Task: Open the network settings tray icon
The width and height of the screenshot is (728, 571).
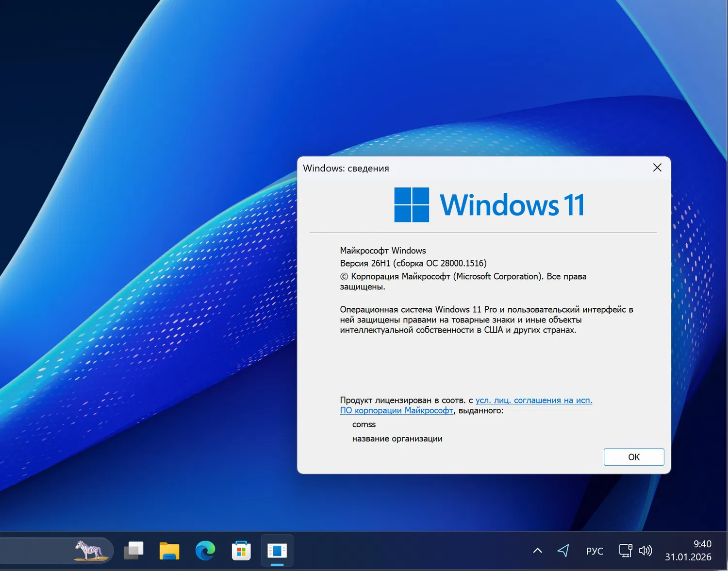Action: [x=625, y=550]
